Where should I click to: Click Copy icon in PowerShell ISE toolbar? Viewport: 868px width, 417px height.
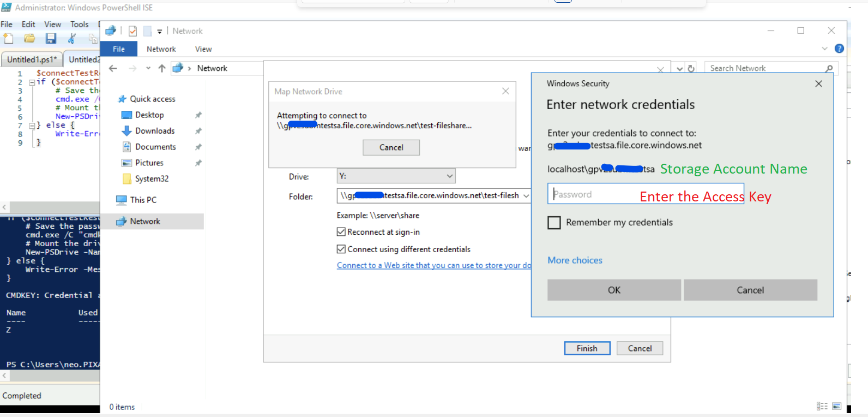pos(93,38)
